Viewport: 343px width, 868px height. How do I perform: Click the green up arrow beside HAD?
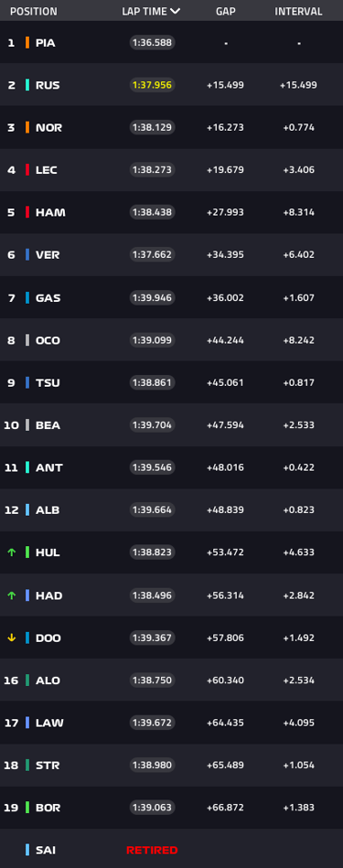click(x=11, y=595)
